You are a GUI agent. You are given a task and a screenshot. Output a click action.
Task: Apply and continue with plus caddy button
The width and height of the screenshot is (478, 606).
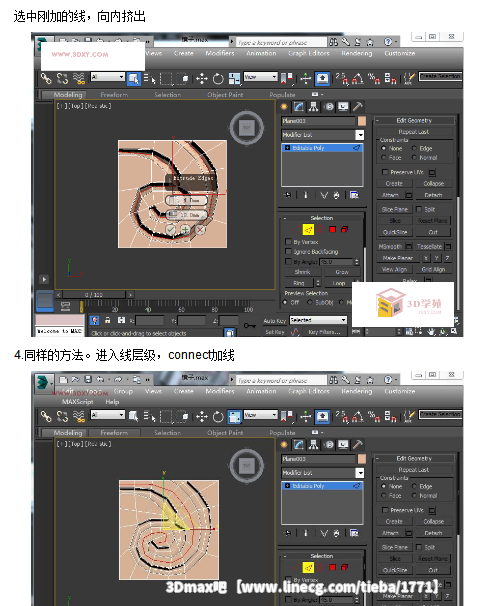[185, 230]
